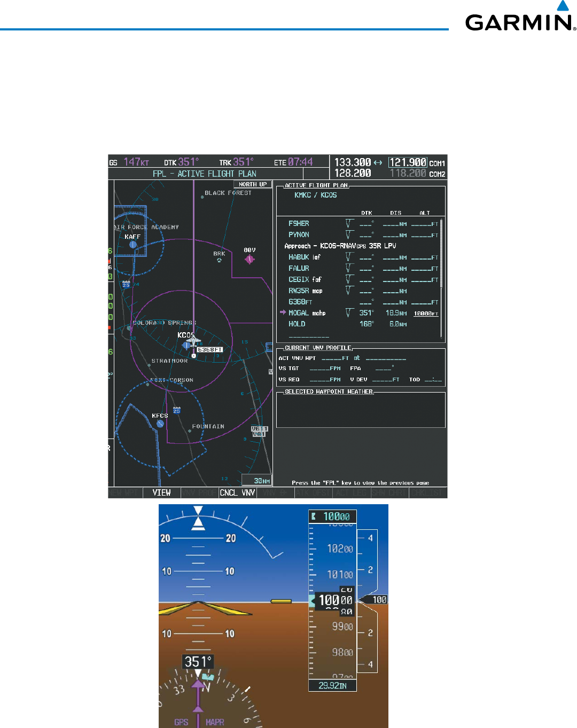
Task: Click the ETE 07:44 field
Action: point(294,162)
